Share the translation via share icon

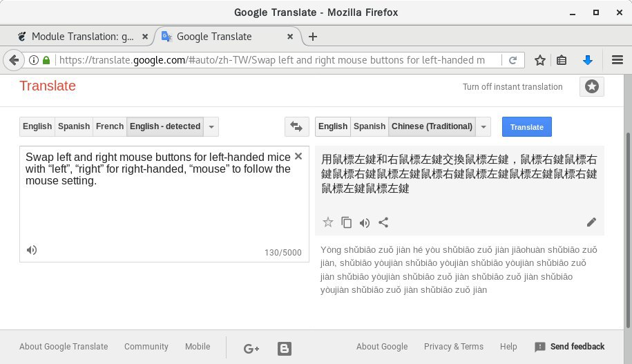pos(383,222)
